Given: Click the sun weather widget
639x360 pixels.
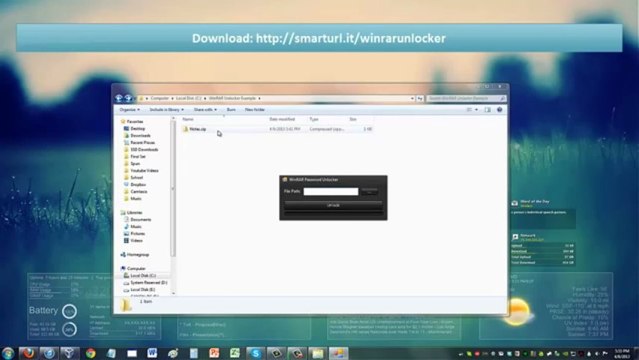Looking at the screenshot, I should tap(517, 312).
